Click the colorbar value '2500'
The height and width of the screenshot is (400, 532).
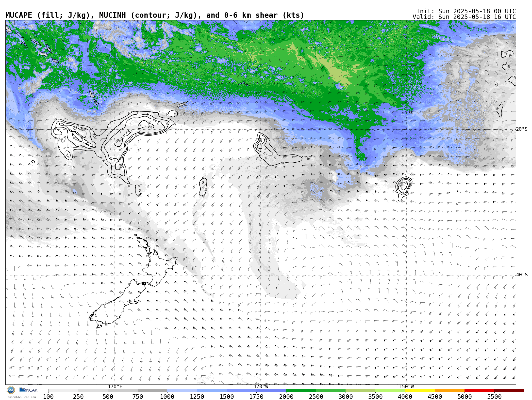(316, 397)
